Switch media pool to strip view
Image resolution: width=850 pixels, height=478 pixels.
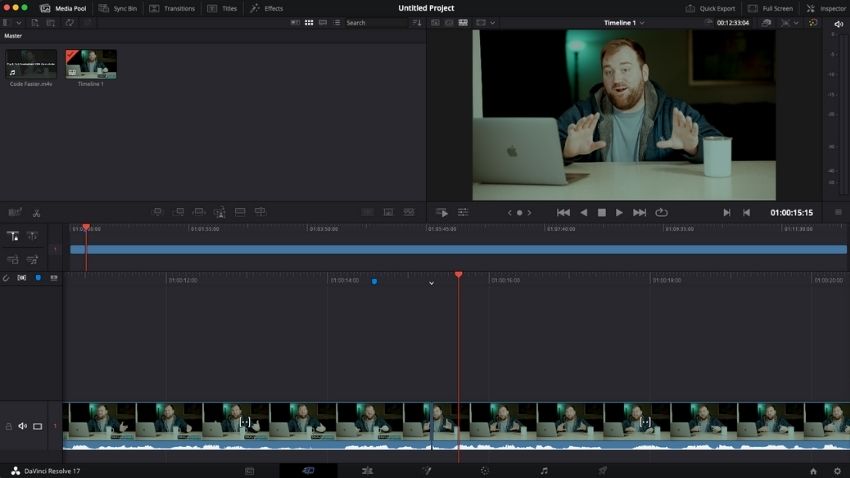(323, 23)
